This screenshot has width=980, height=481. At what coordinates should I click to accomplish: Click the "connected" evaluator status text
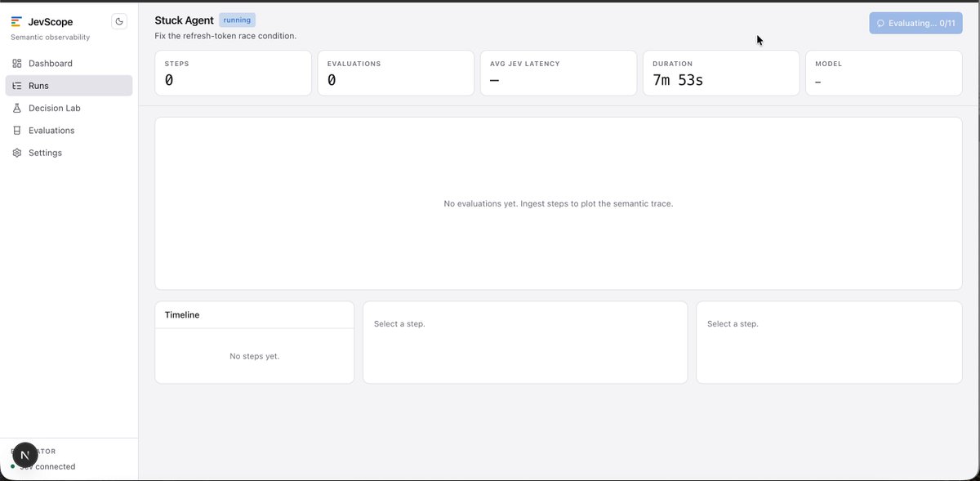(x=55, y=467)
